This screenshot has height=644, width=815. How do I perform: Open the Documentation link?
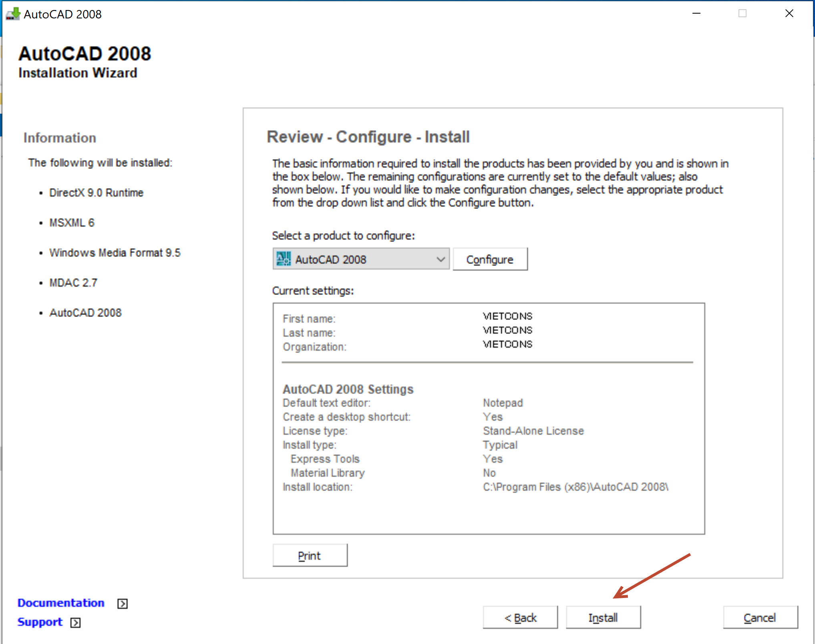tap(60, 603)
